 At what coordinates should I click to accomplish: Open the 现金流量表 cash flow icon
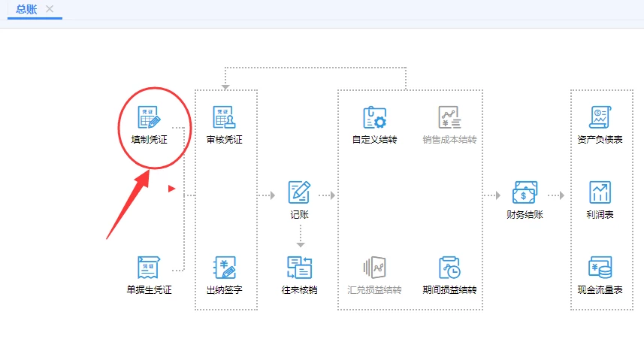600,268
